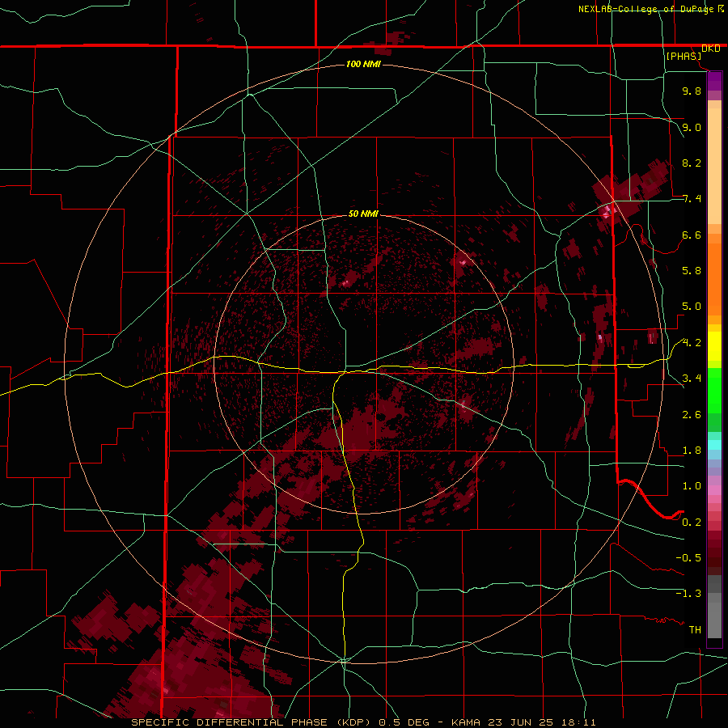Click the 23 JUN 25 18:11 timestamp
The width and height of the screenshot is (728, 728).
coord(542,722)
